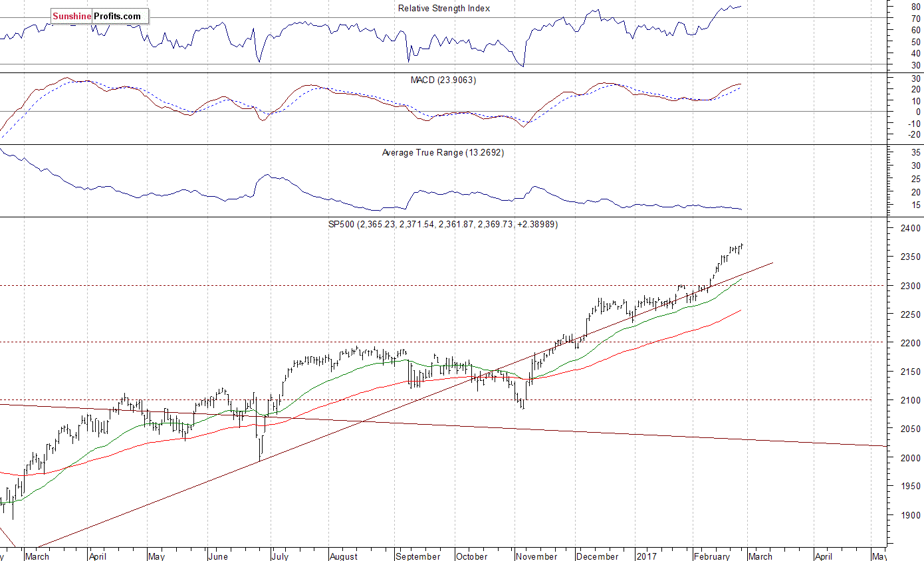Click the 2100 price axis label
Screen dimensions: 924x561
pyautogui.click(x=911, y=400)
